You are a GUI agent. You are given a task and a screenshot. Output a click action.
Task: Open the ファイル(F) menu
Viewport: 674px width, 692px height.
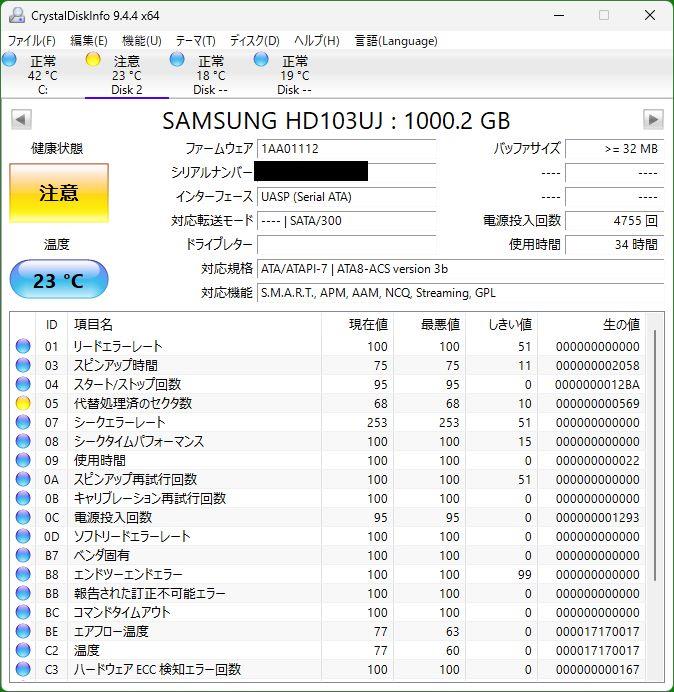point(32,41)
